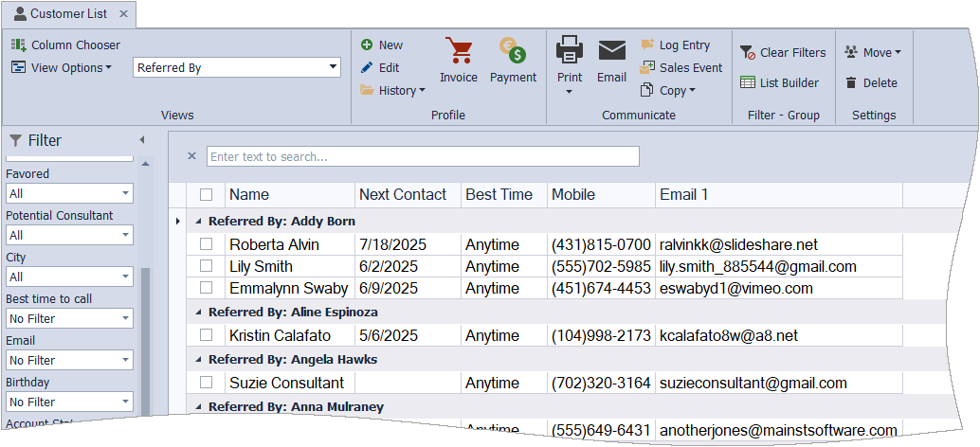Open the View Options menu

[x=63, y=67]
